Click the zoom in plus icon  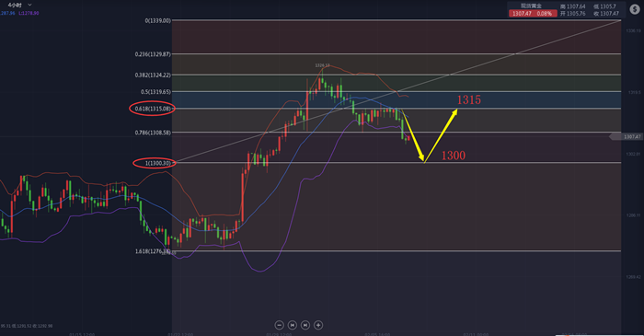point(318,325)
